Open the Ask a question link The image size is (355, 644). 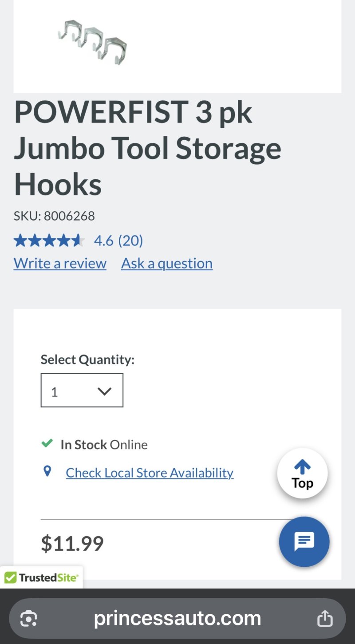[167, 263]
